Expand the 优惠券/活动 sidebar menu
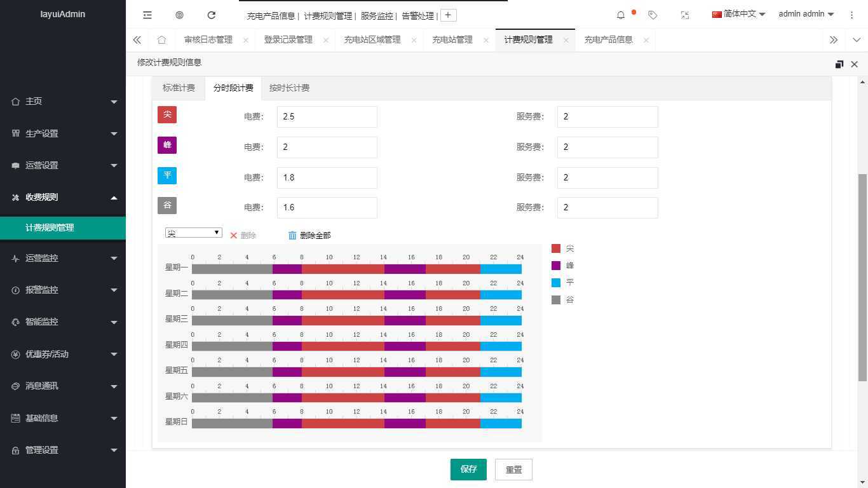Viewport: 868px width, 488px height. point(63,354)
